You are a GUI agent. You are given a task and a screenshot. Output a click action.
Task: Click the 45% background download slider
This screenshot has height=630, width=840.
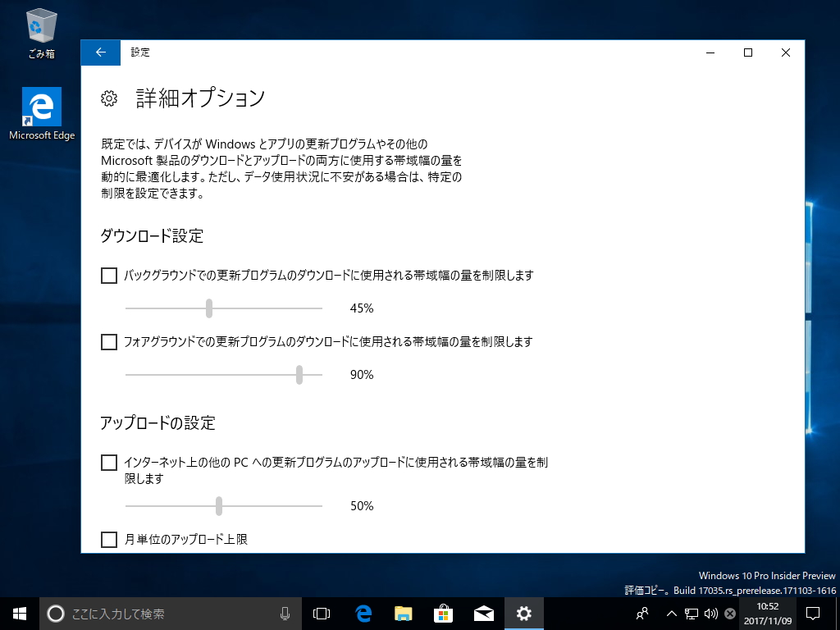(x=208, y=308)
